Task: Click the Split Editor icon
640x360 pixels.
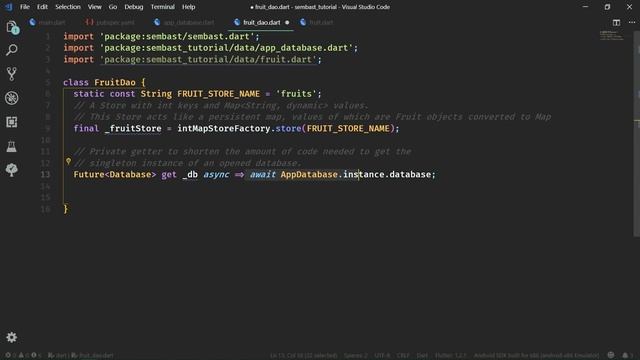Action: [616, 22]
